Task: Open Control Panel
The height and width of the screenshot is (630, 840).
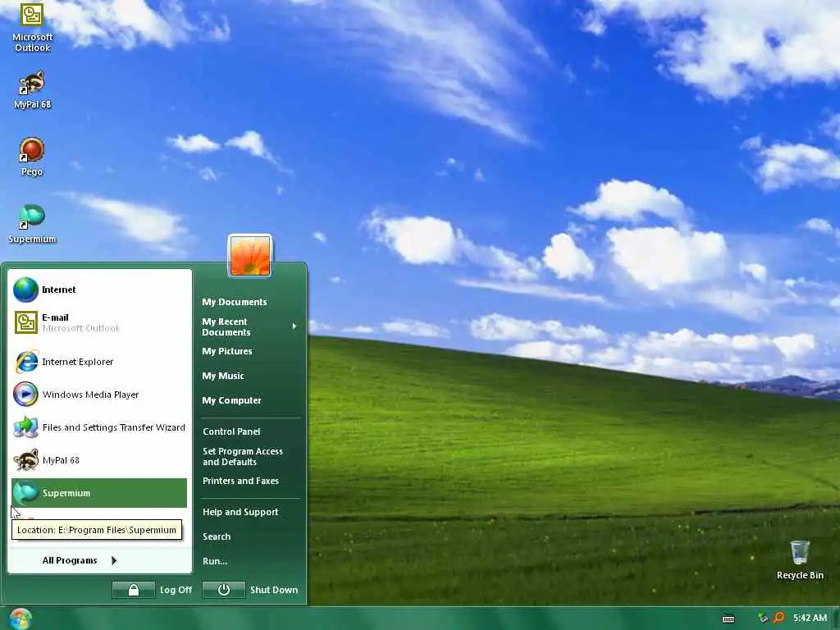Action: [231, 431]
